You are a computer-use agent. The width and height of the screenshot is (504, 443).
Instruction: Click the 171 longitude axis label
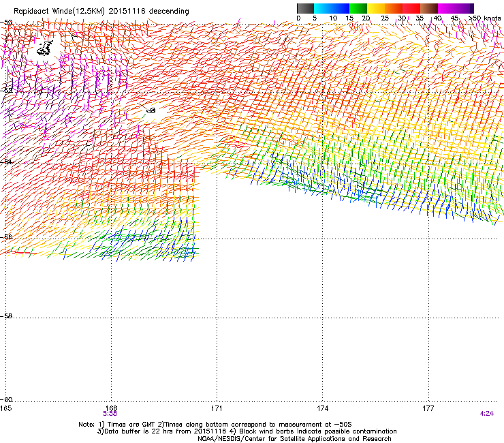point(217,408)
